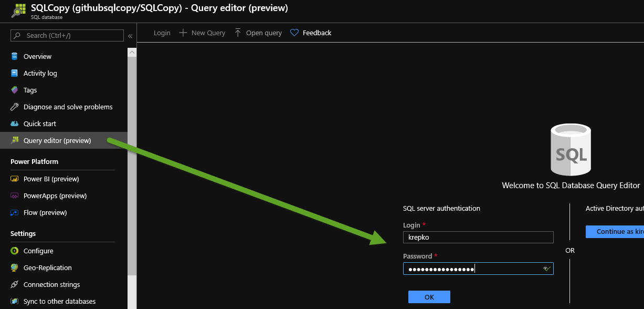Open Connection strings settings item

(51, 284)
